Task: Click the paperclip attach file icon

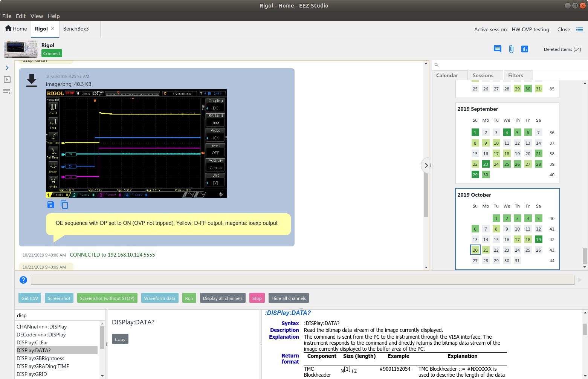Action: [511, 49]
